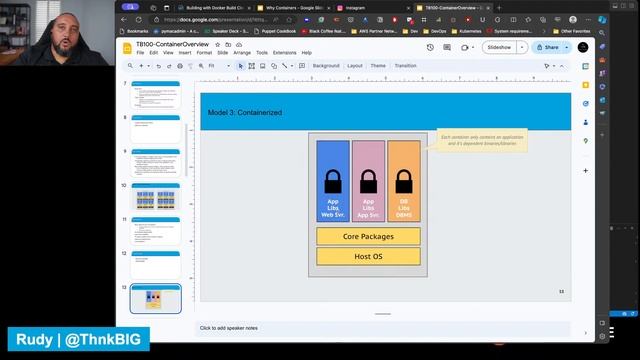Click the camera record icon
The width and height of the screenshot is (640, 360).
[464, 47]
